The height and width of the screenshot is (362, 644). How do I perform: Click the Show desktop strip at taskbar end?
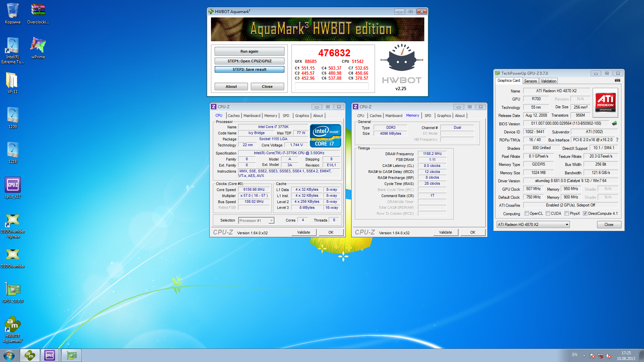pyautogui.click(x=641, y=355)
